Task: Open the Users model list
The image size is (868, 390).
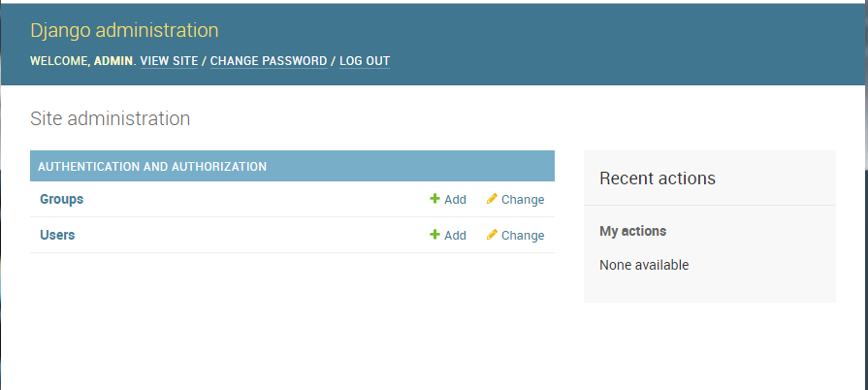Action: (x=57, y=235)
